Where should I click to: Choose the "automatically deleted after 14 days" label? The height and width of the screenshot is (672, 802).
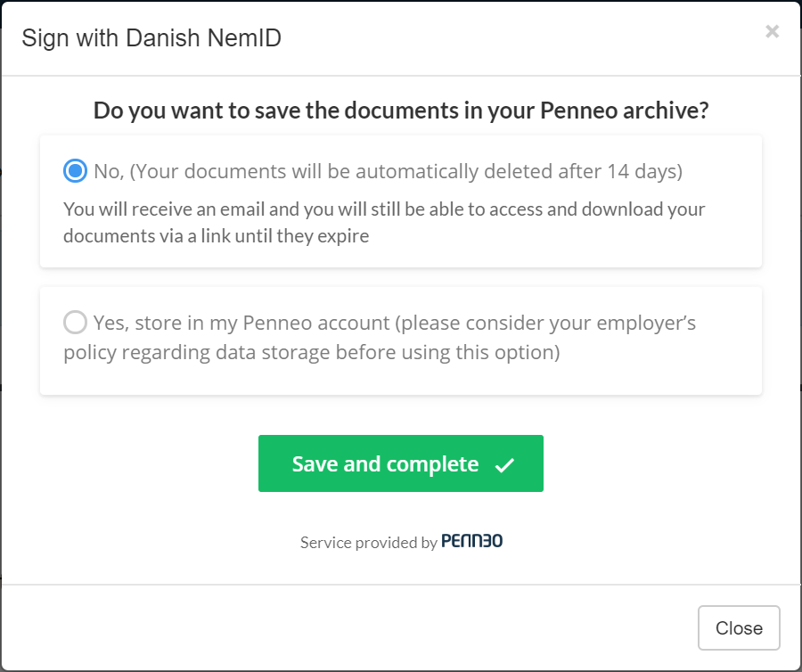click(x=389, y=171)
